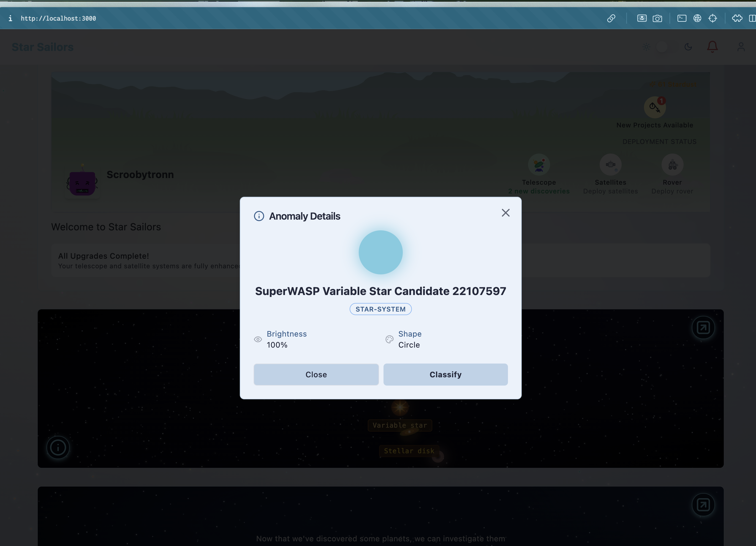Screen dimensions: 756x546
Task: Click the copy link chain icon
Action: (611, 18)
